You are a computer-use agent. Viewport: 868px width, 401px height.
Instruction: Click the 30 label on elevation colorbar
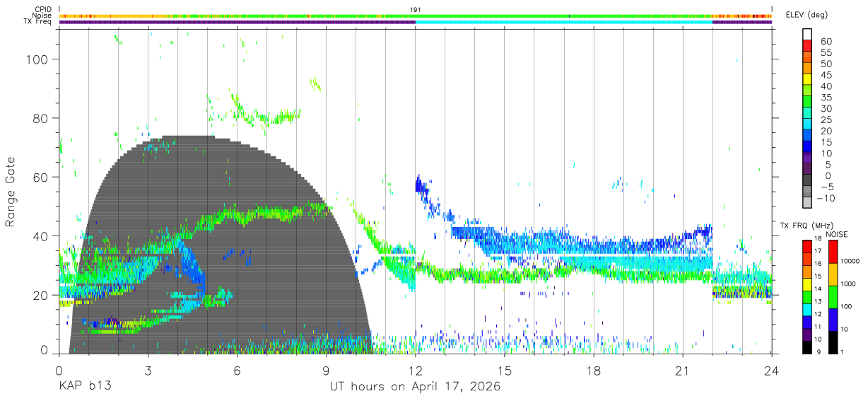(826, 108)
